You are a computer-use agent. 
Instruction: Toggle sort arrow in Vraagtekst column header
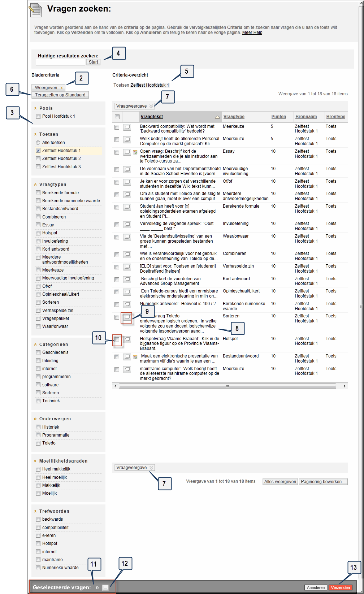[217, 117]
